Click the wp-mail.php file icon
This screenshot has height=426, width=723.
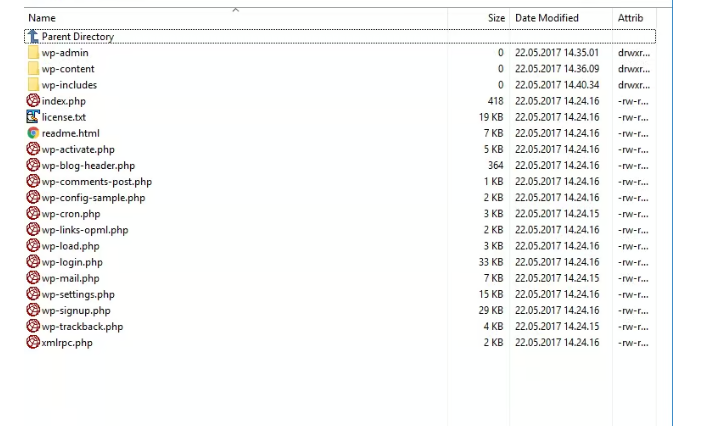33,278
